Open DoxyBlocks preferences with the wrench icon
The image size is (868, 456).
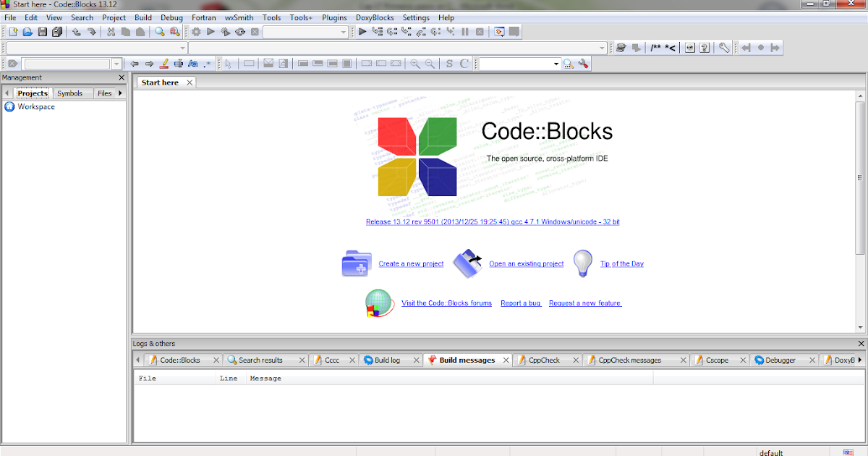(723, 48)
